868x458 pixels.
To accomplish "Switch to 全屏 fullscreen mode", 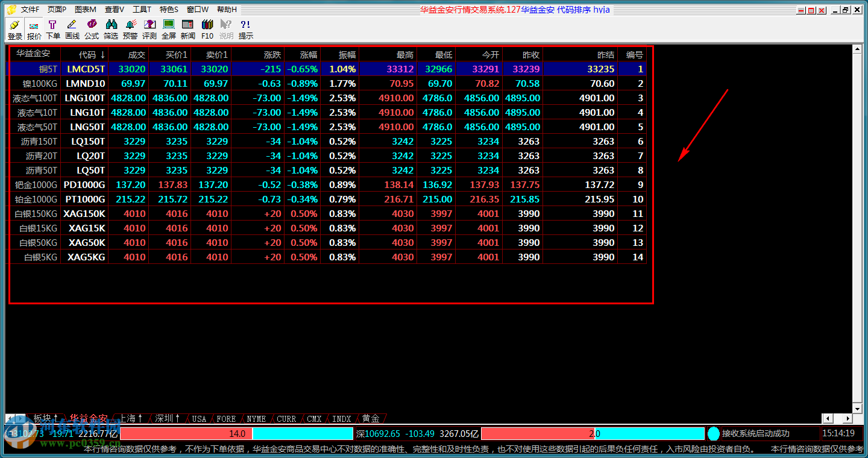I will point(169,30).
